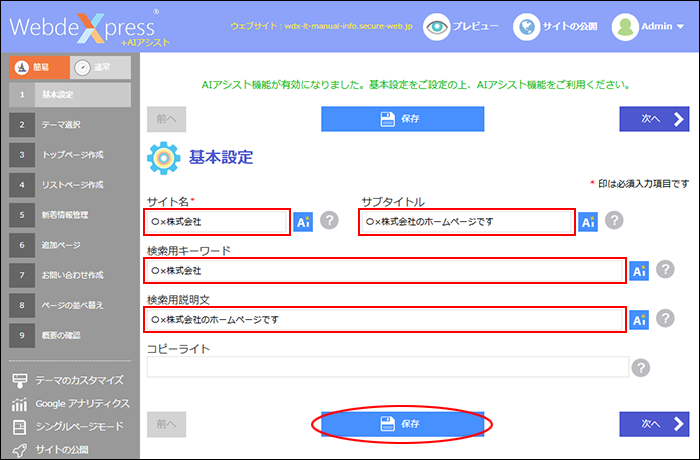
Task: Click the AI icon for 検索用キーワード
Action: pyautogui.click(x=639, y=271)
